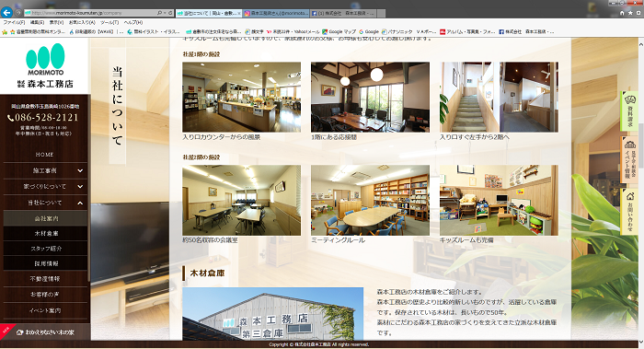The width and height of the screenshot is (644, 349).
Task: Switch to the Instagram browser tab
Action: click(276, 13)
